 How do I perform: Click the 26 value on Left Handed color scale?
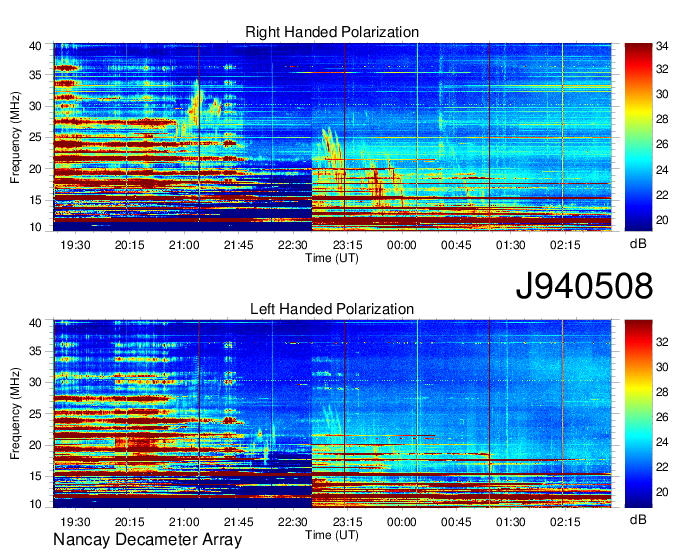click(662, 417)
